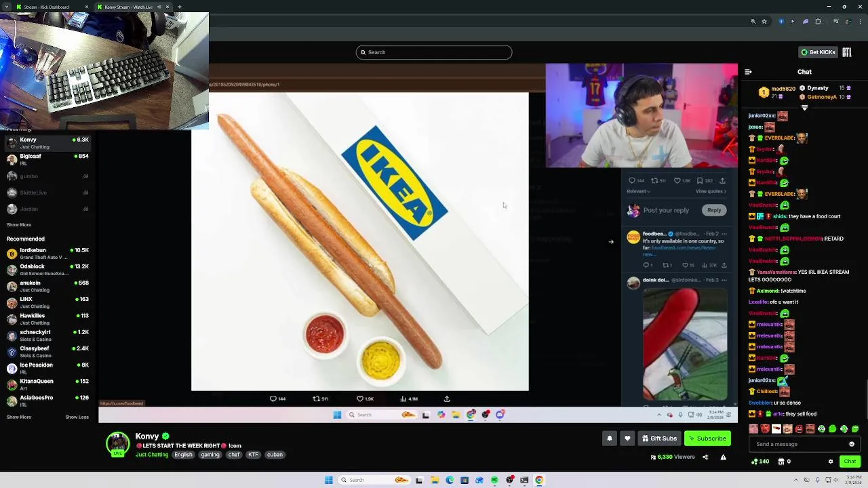Open offline gumbo channel in sidebar
This screenshot has width=868, height=488.
47,176
